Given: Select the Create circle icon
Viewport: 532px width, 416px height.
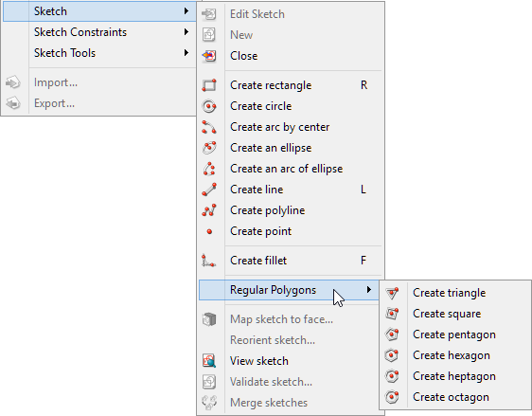Looking at the screenshot, I should click(209, 106).
